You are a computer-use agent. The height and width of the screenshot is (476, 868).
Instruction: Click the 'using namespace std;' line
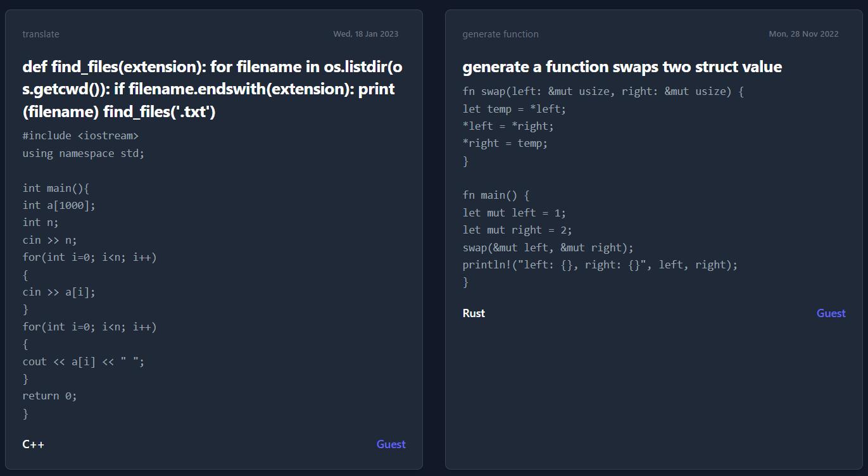[x=84, y=153]
